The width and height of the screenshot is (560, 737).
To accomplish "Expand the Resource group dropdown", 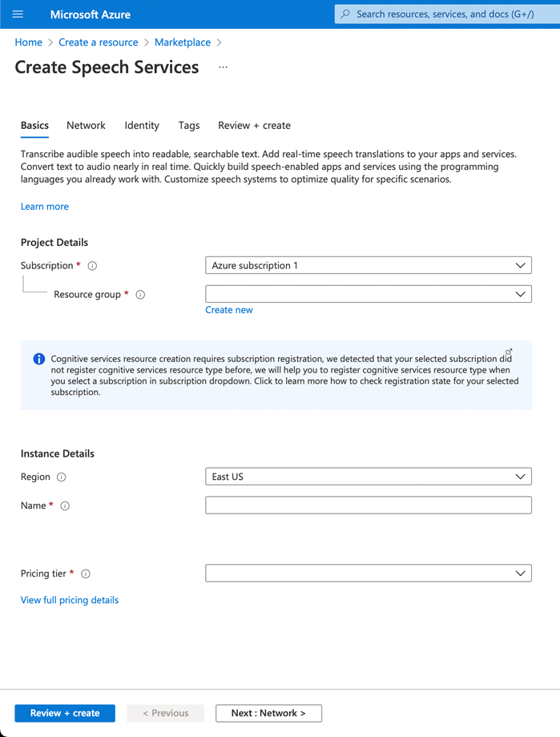I will pyautogui.click(x=369, y=294).
